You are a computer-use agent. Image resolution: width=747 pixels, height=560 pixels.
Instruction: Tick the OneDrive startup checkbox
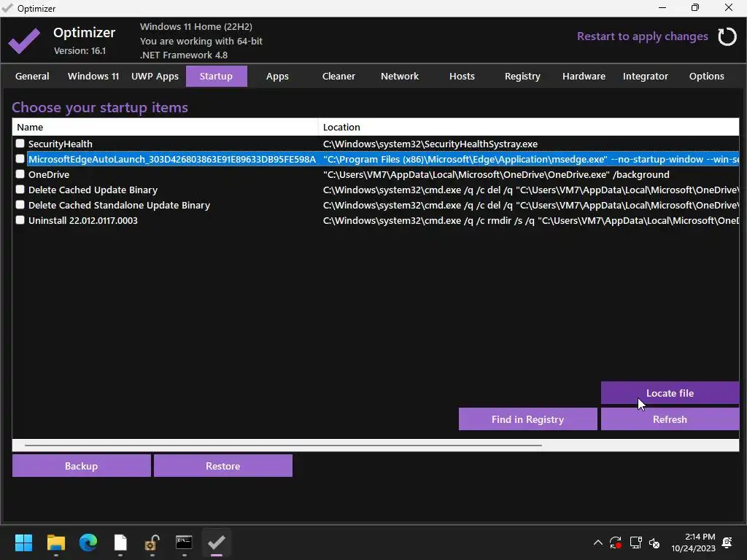20,174
